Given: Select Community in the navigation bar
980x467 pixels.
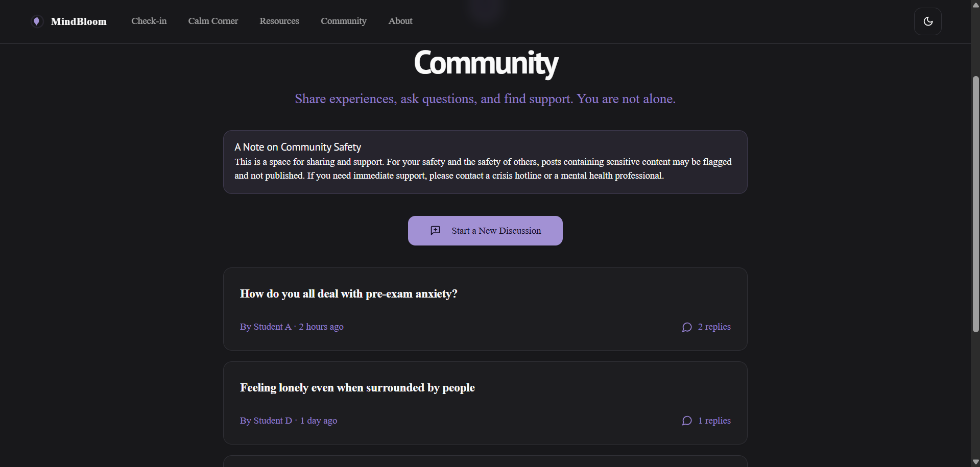Looking at the screenshot, I should tap(343, 21).
